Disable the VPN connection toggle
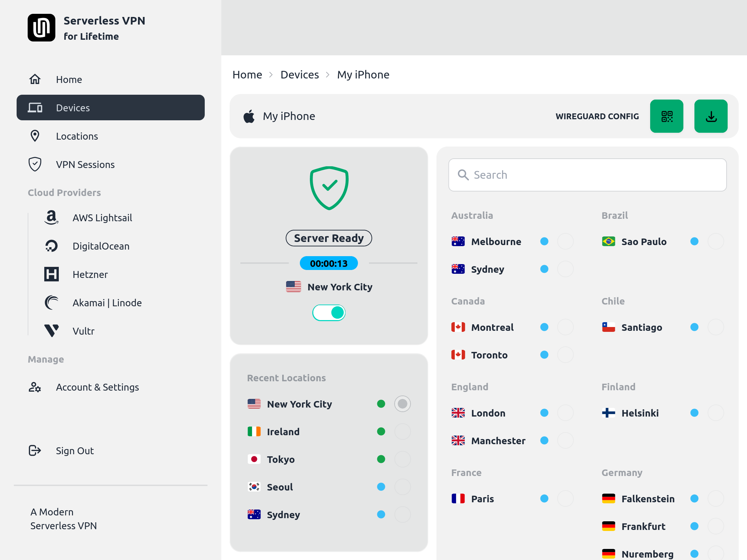Viewport: 747px width, 560px height. click(x=329, y=312)
